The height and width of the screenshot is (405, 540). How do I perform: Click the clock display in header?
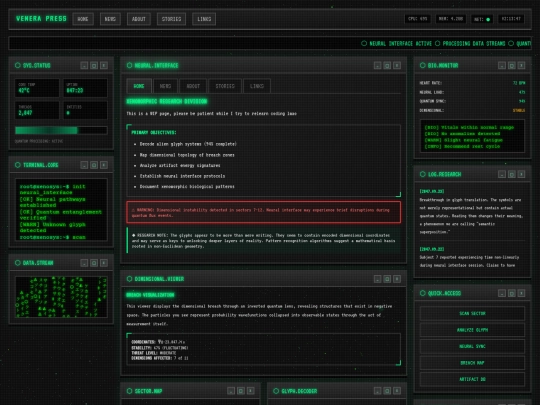tap(511, 19)
